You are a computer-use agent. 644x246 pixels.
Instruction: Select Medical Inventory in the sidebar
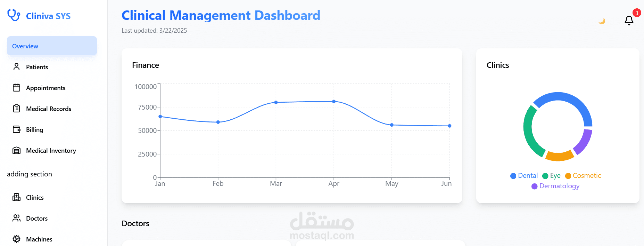pos(51,151)
